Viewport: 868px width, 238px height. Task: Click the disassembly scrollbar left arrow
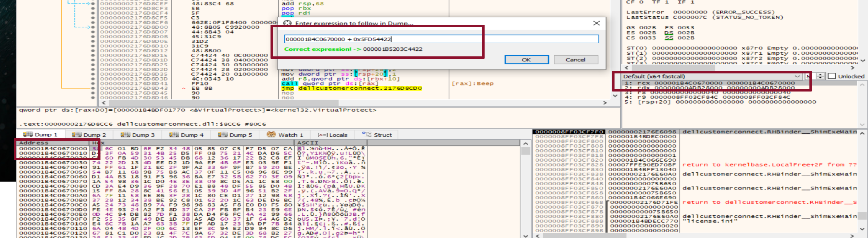(x=104, y=103)
